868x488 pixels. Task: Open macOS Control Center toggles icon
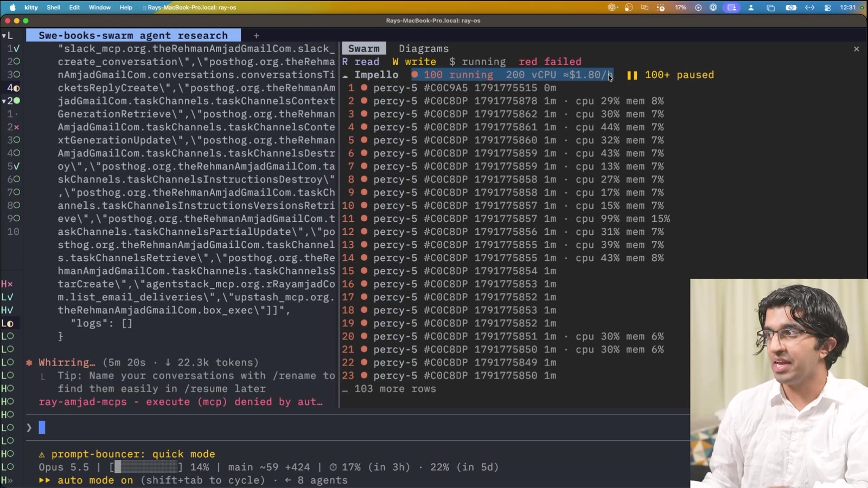pyautogui.click(x=827, y=7)
